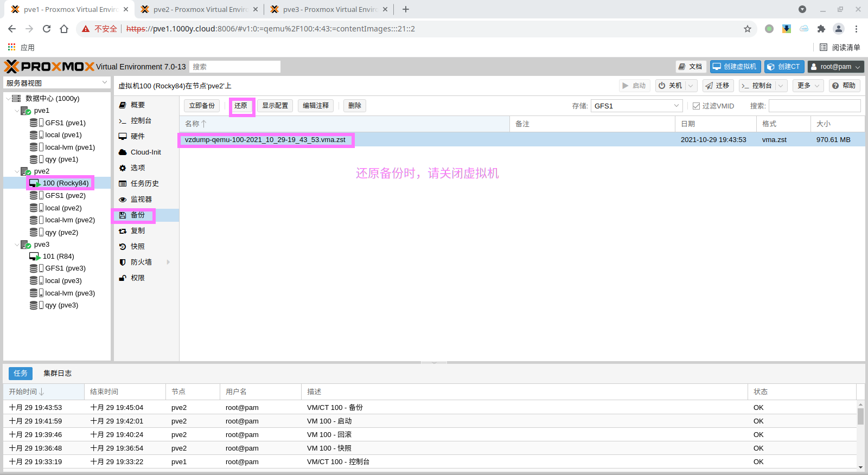Image resolution: width=868 pixels, height=475 pixels.
Task: Click the backup now button
Action: pyautogui.click(x=202, y=106)
